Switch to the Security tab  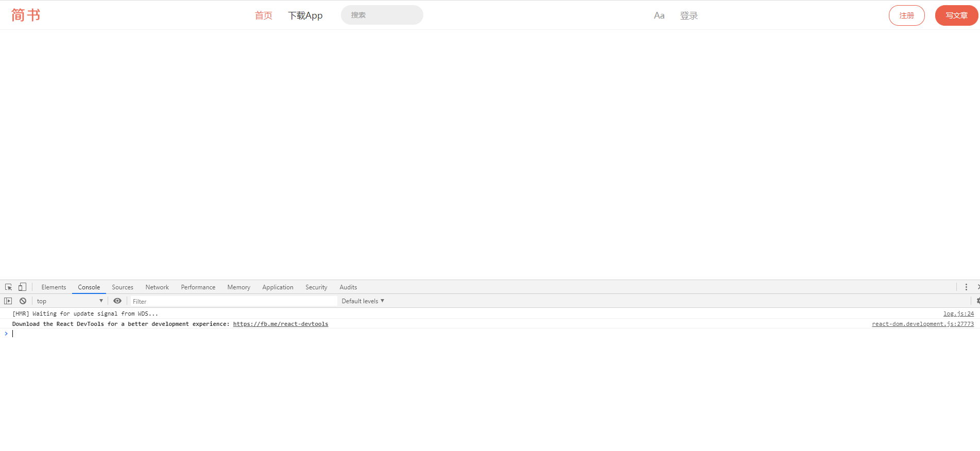316,287
